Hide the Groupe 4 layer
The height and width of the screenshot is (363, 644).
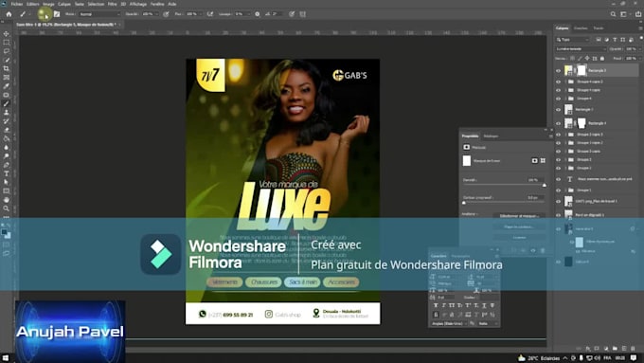coord(558,99)
